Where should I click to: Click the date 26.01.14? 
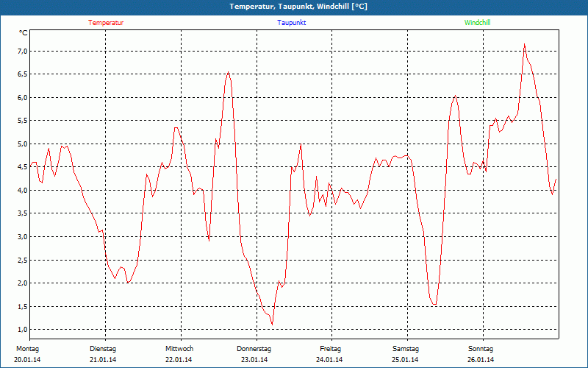pos(481,360)
